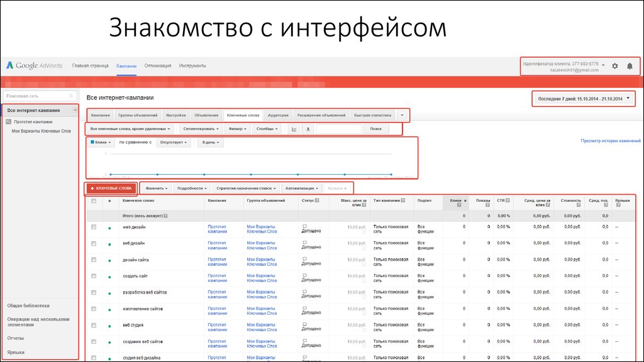
Task: Open the Главная страница menu
Action: pos(91,65)
